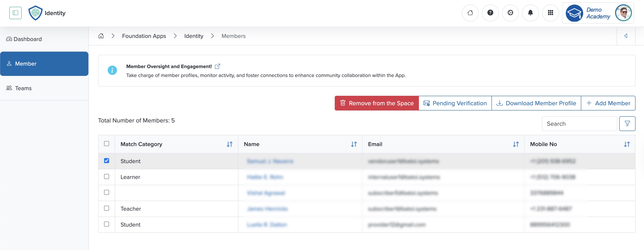Viewport: 644px width, 250px height.
Task: Open the settings gear icon
Action: coord(510,13)
